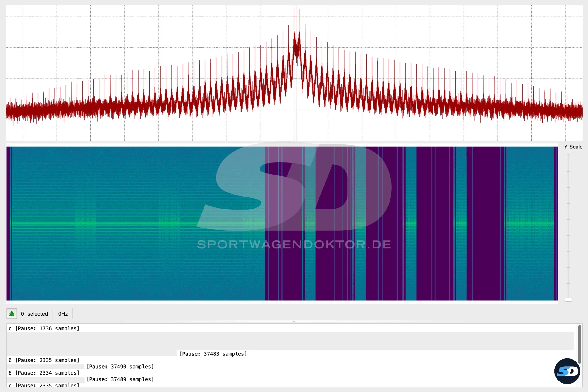
Task: Click the Y-Scale label
Action: coord(573,147)
